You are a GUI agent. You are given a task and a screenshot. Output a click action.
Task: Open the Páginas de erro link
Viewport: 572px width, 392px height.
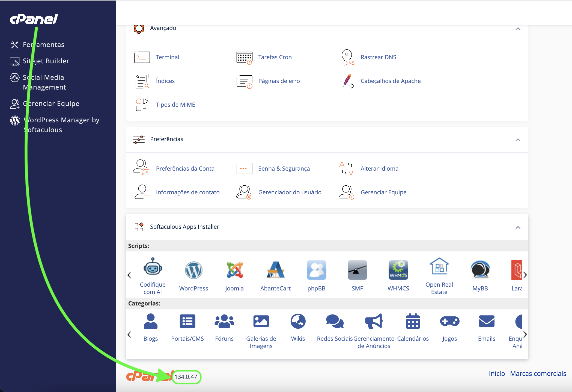pyautogui.click(x=279, y=81)
